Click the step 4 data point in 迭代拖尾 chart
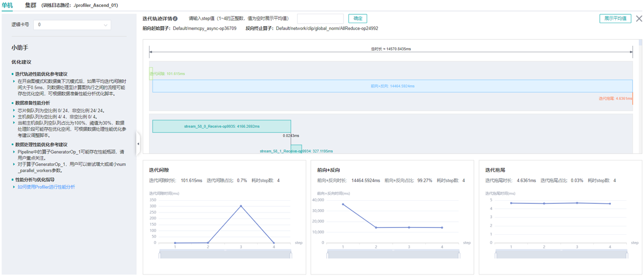Viewport: 644px width, 276px height. [610, 204]
